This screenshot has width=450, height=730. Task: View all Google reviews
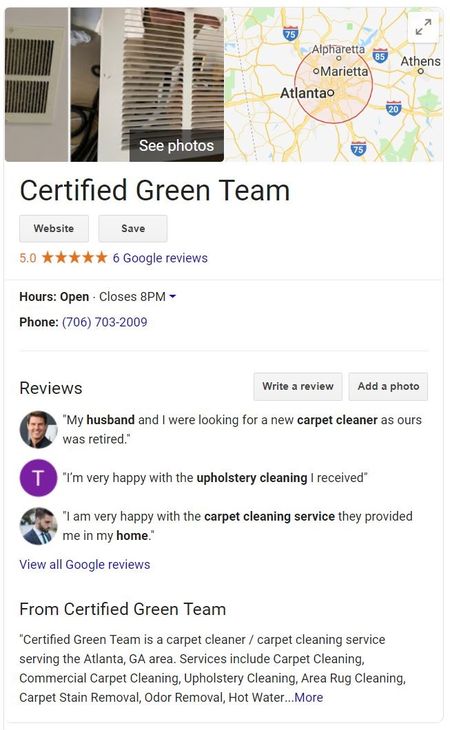click(x=85, y=564)
